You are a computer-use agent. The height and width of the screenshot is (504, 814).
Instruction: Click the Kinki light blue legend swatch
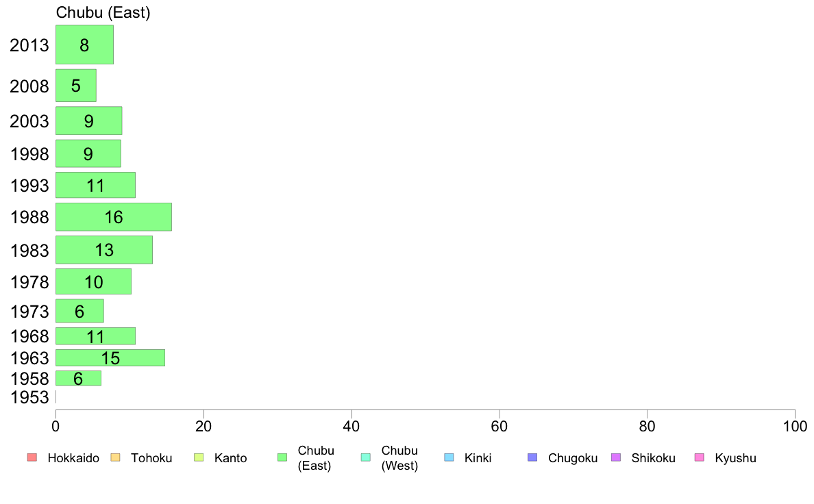[x=449, y=457]
